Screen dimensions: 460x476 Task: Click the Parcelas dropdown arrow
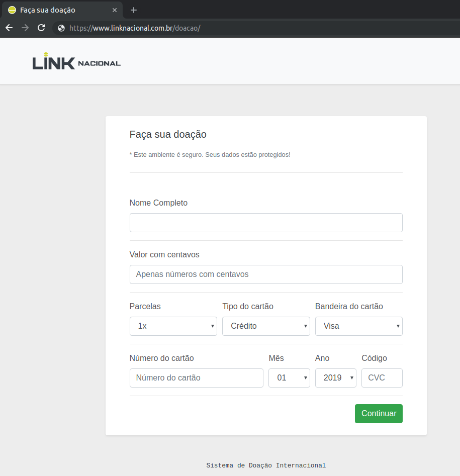pyautogui.click(x=212, y=326)
